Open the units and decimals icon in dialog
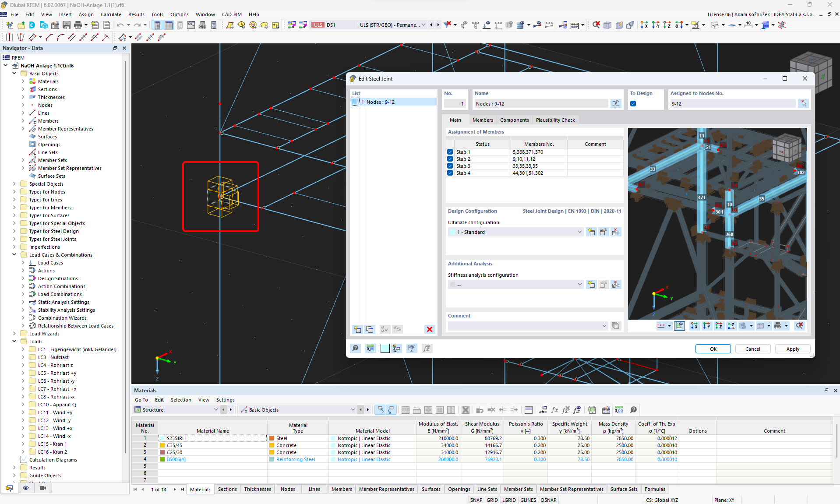This screenshot has height=504, width=840. click(371, 349)
